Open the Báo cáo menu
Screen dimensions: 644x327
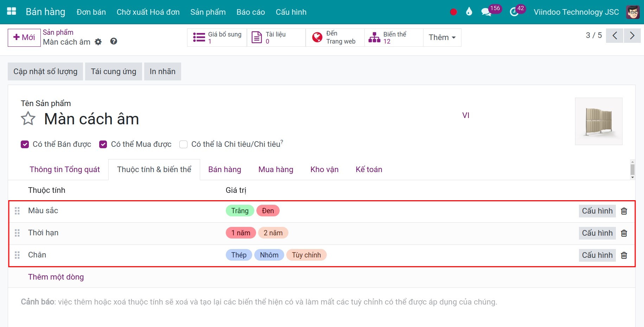250,12
